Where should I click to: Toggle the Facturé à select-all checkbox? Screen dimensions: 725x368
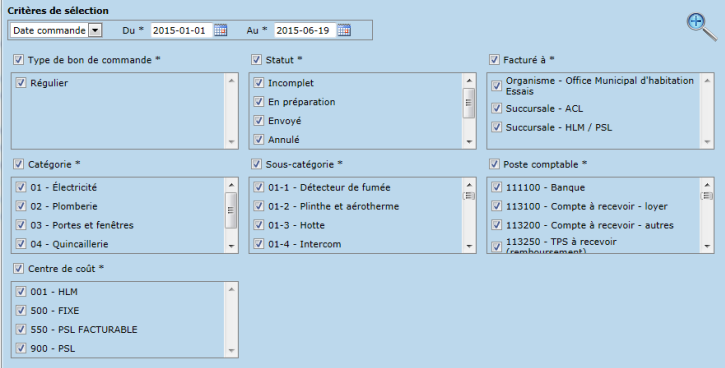[494, 60]
